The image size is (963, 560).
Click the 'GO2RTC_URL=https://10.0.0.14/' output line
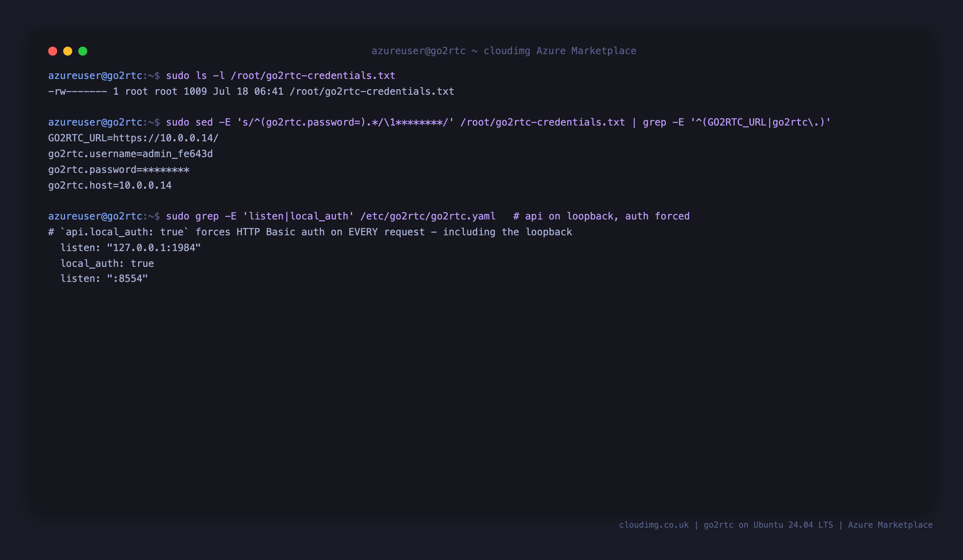134,138
